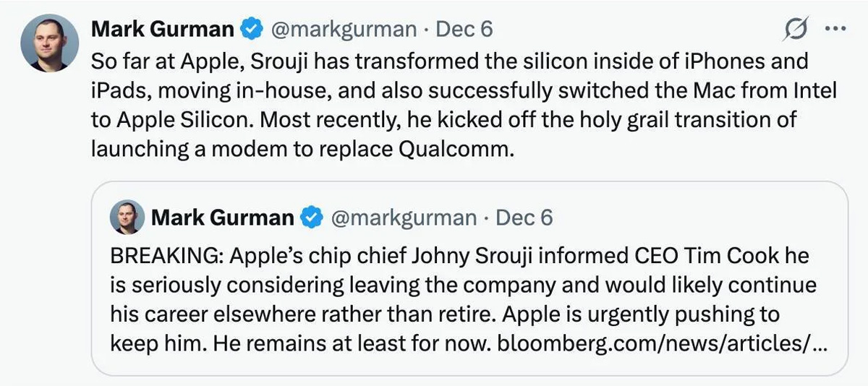Screen dimensions: 868x386
Task: Open the Grok slashed-circle icon
Action: pos(796,30)
